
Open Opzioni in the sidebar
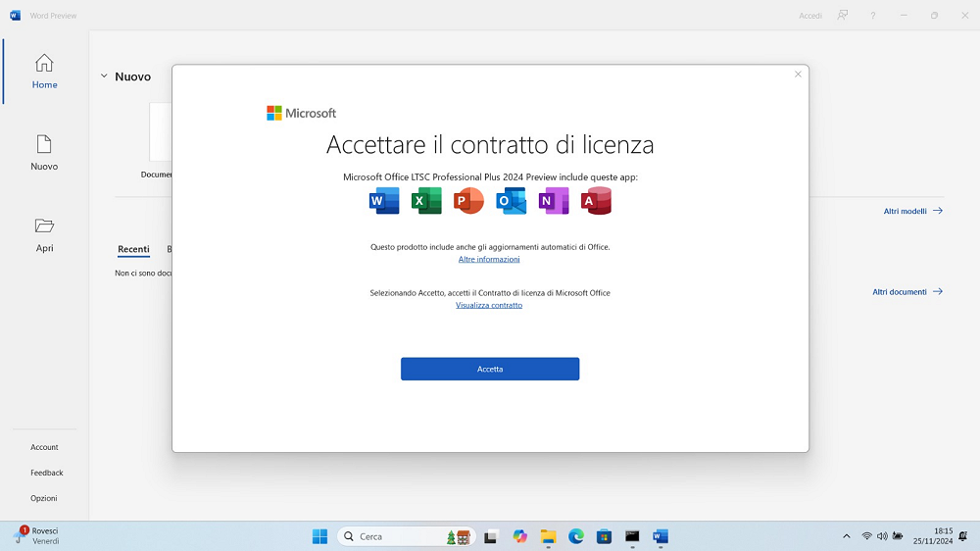(44, 498)
